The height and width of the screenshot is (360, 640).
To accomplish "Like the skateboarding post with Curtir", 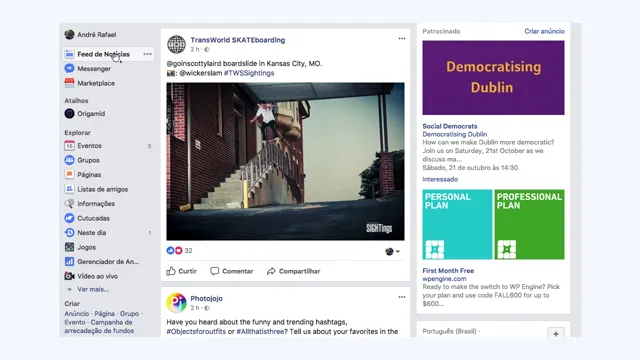I will tap(182, 271).
